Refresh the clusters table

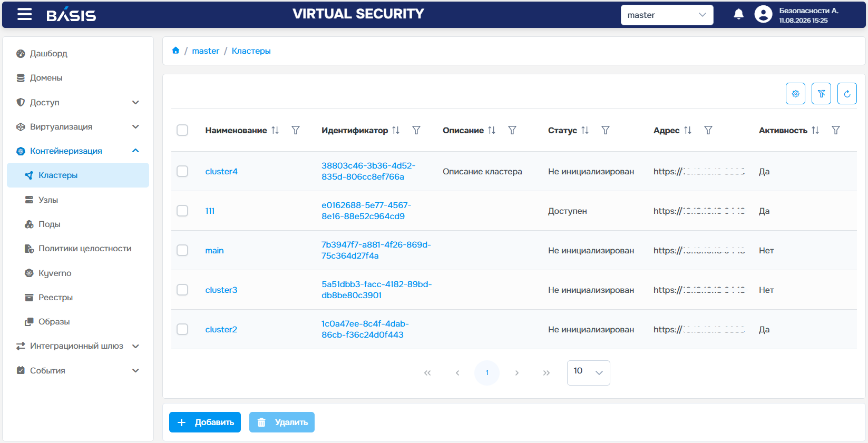pos(847,94)
